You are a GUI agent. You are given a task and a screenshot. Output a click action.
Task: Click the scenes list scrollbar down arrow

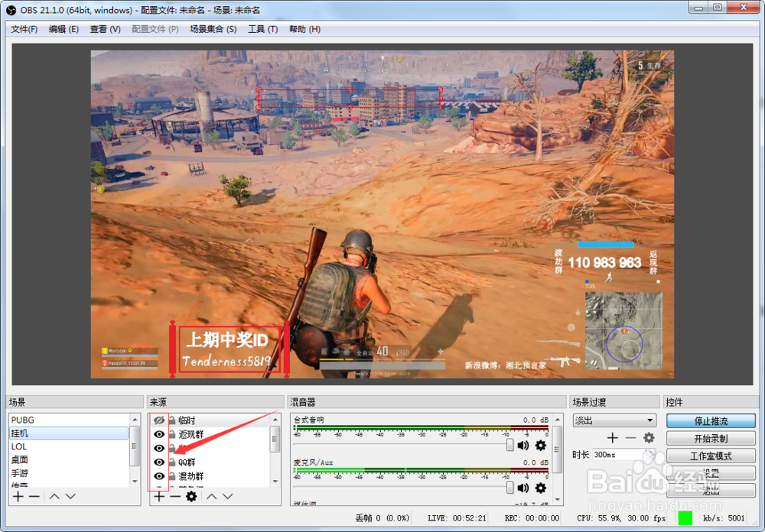click(135, 482)
